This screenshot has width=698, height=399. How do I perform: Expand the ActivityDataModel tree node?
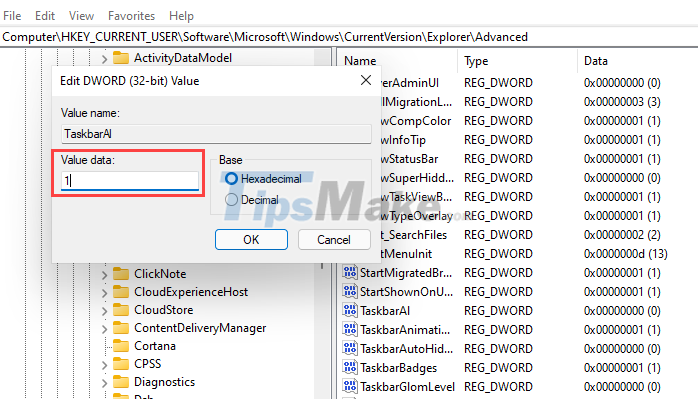[x=104, y=58]
